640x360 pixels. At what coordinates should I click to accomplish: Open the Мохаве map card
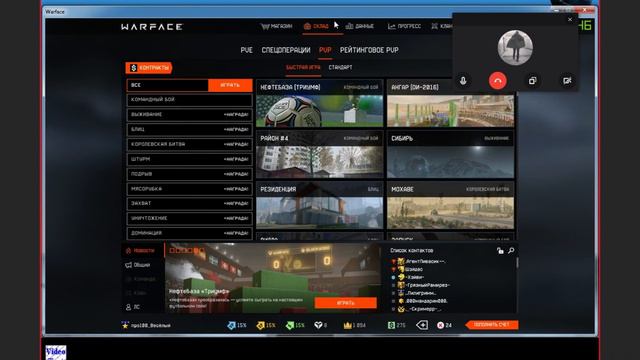451,206
